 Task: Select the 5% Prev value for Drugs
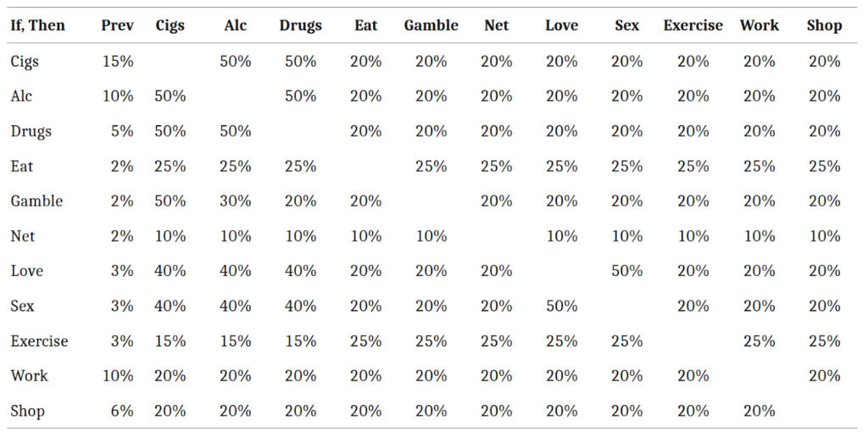pyautogui.click(x=122, y=131)
